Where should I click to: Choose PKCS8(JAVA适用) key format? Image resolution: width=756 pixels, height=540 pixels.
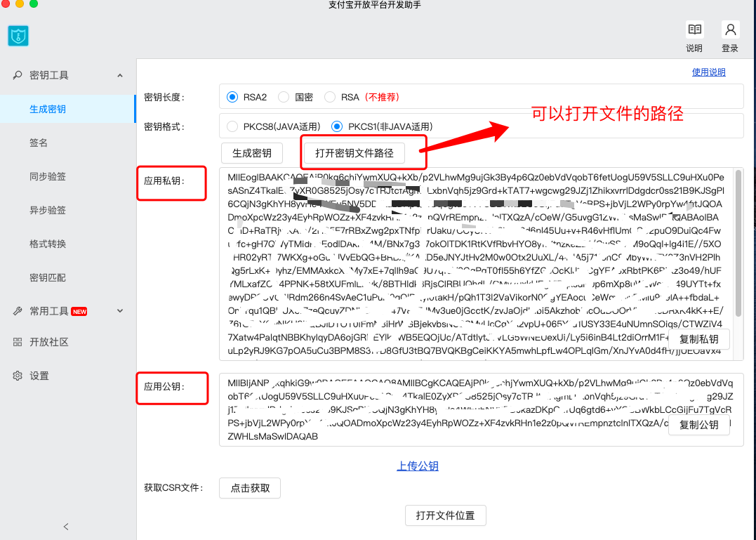[232, 127]
